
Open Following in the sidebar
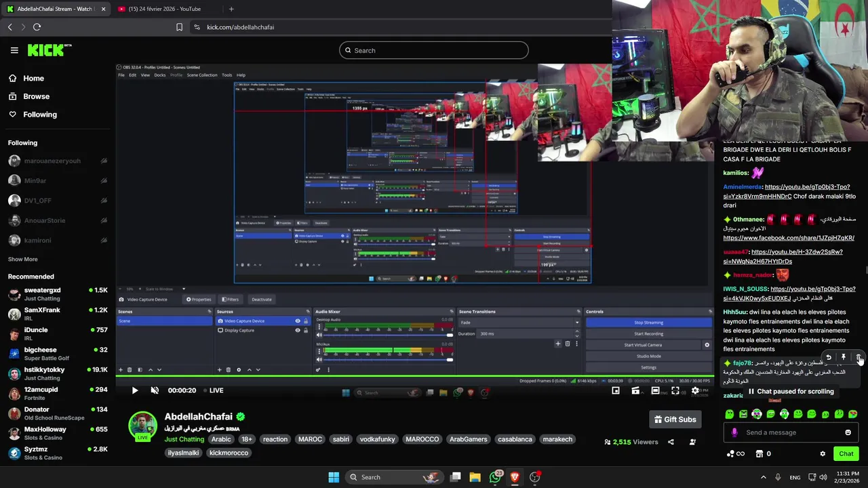click(40, 115)
